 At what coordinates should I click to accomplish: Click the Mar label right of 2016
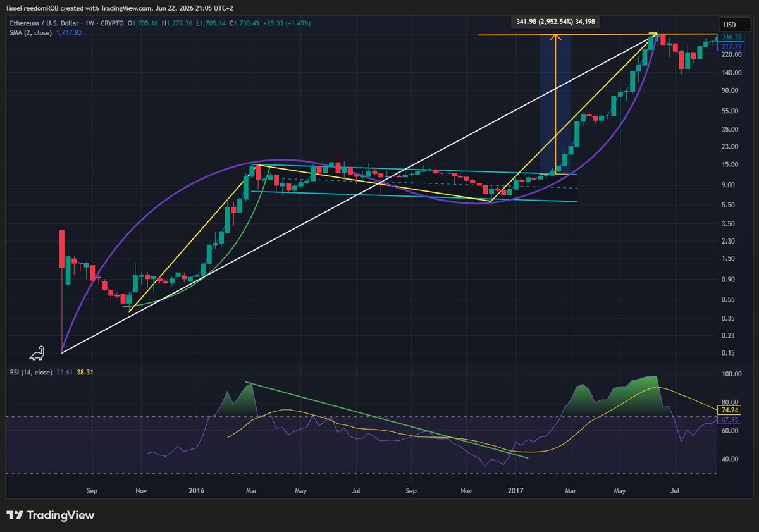252,490
